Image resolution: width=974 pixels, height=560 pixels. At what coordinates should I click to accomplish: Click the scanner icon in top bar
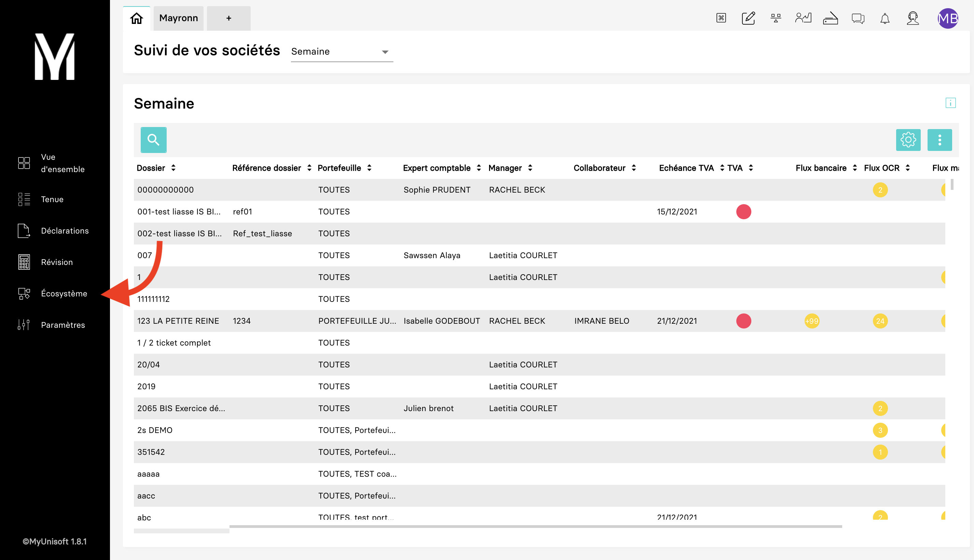tap(831, 18)
